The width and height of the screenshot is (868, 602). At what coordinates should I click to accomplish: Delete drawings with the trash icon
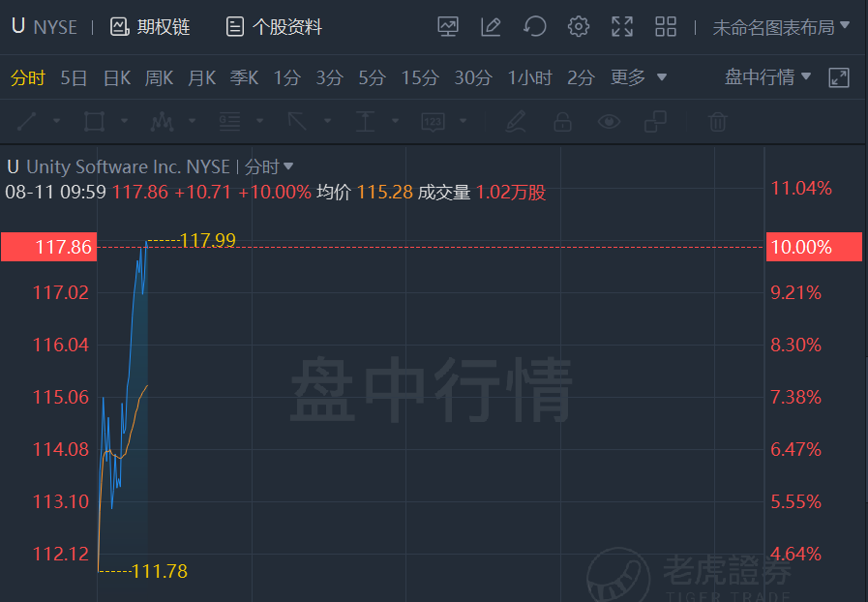click(717, 121)
